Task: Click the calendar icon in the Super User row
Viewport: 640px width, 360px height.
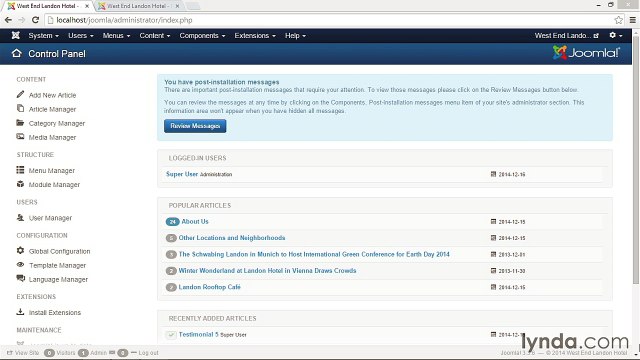Action: tap(493, 174)
